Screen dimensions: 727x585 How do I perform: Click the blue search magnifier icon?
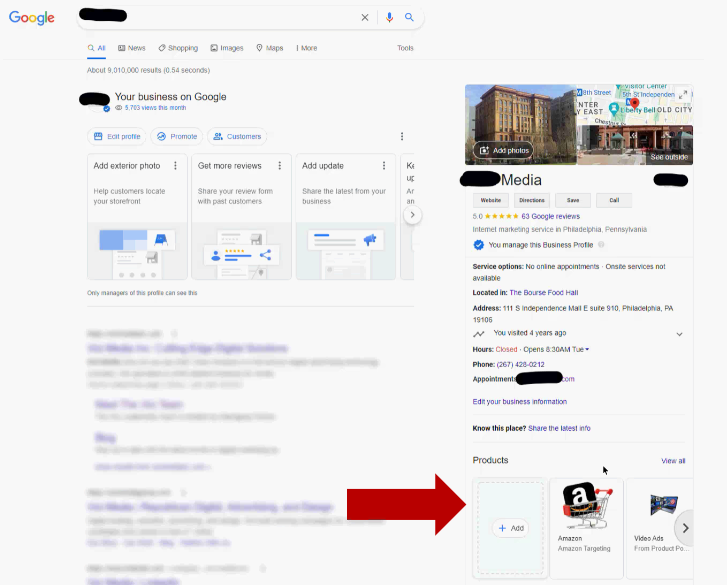point(409,17)
